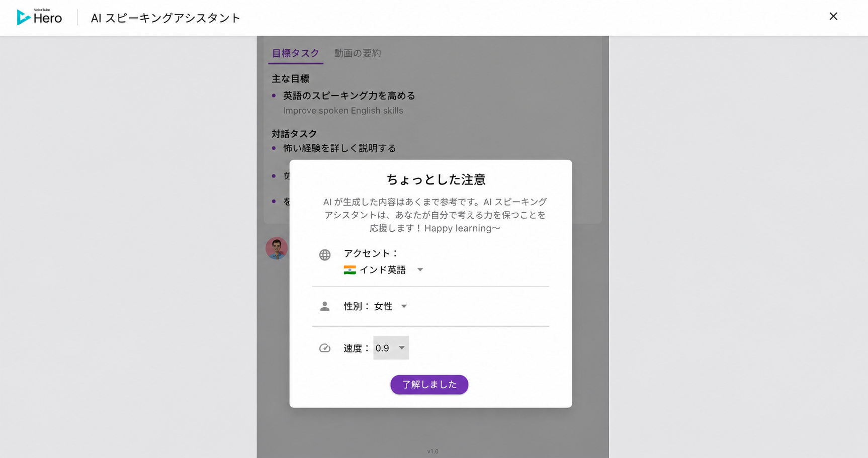Click the 主な目標 heading
This screenshot has height=458, width=868.
point(290,79)
